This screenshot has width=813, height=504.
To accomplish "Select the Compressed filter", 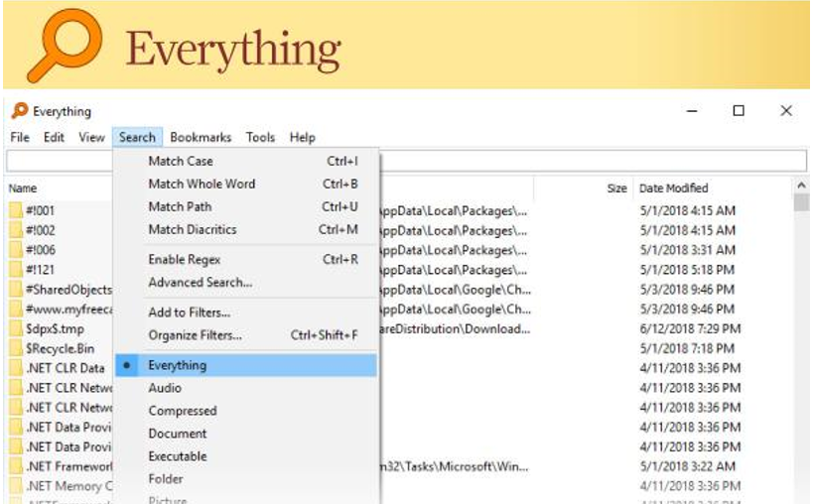I will click(246, 411).
